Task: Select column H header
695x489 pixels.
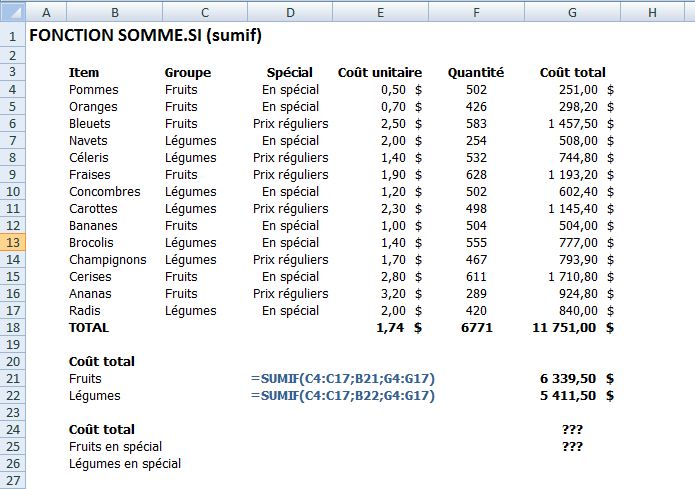Action: [652, 12]
